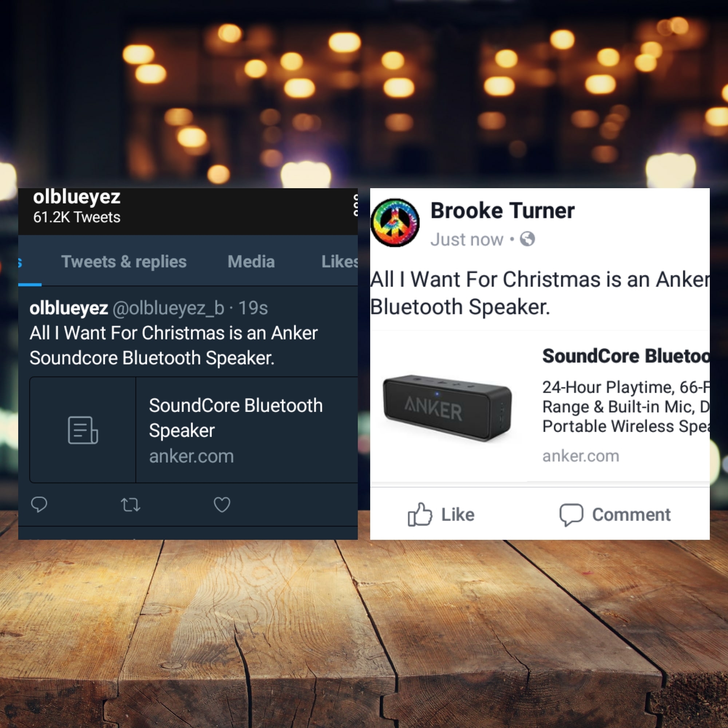Image resolution: width=728 pixels, height=728 pixels.
Task: Click the retweet arrows icon
Action: pos(130,505)
